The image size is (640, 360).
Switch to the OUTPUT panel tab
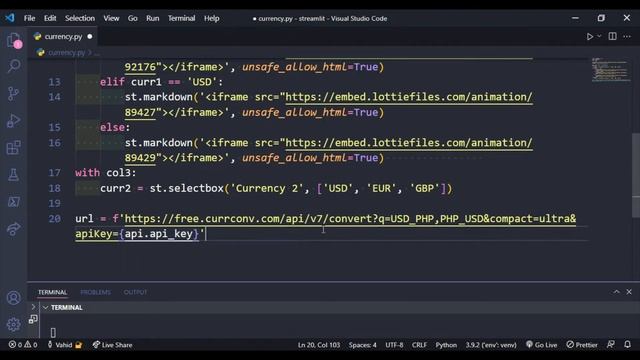click(136, 292)
